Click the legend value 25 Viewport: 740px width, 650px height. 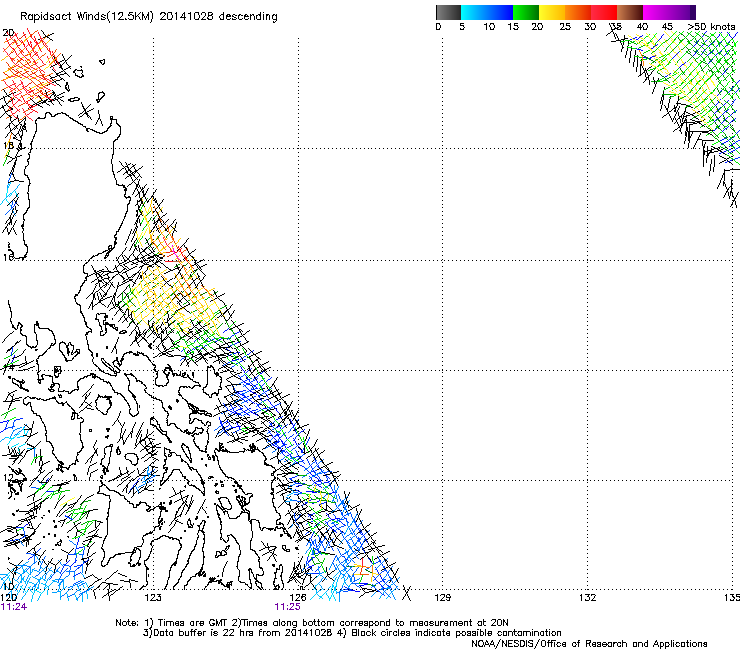pyautogui.click(x=565, y=27)
